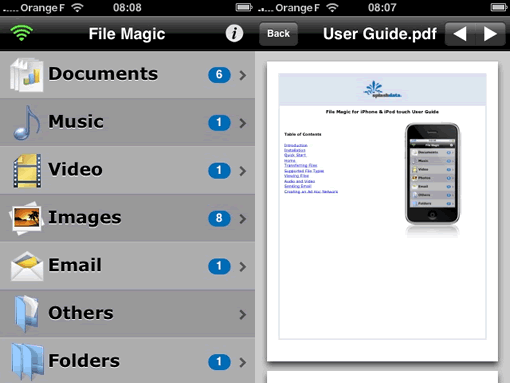Viewport: 510px width, 383px height.
Task: Open the Others category
Action: 127,314
